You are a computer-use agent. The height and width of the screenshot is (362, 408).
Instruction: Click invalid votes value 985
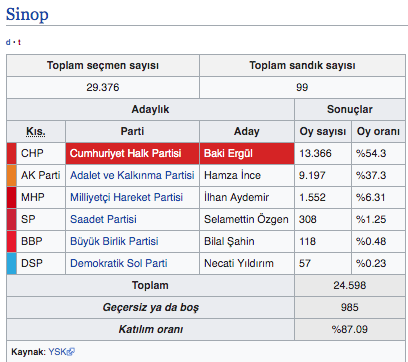[x=350, y=307]
